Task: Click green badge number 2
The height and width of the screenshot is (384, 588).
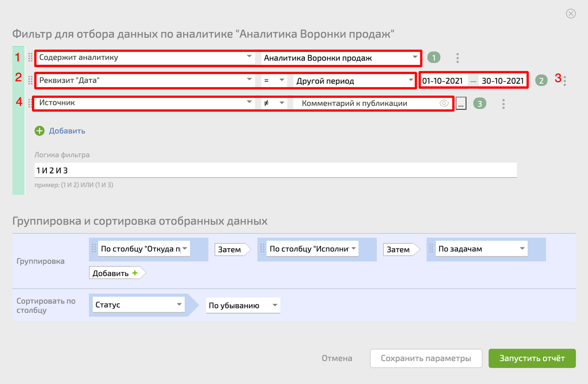Action: pos(541,81)
